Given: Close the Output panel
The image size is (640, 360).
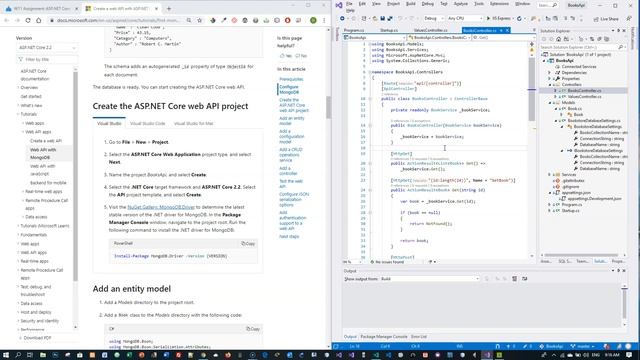Looking at the screenshot, I should (x=624, y=271).
